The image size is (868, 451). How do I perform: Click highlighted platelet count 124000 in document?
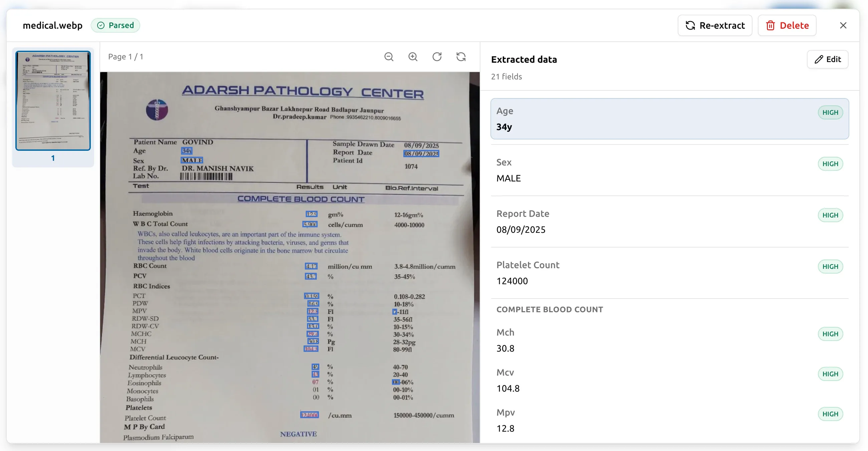(309, 415)
